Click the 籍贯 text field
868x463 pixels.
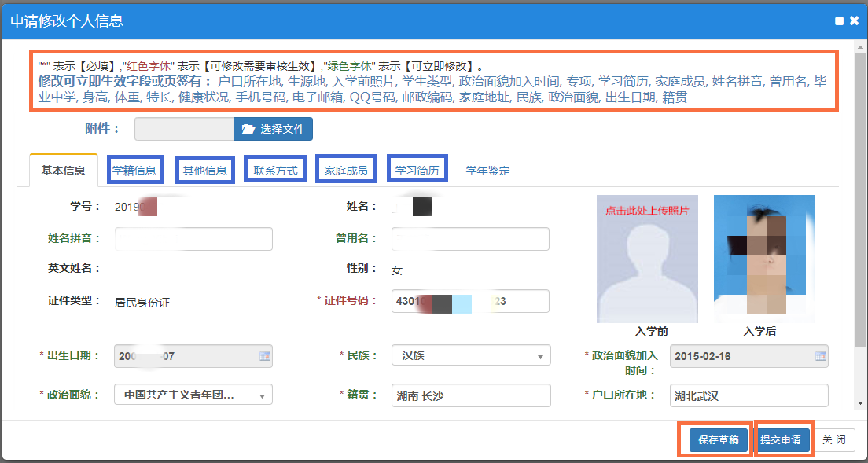(x=471, y=395)
